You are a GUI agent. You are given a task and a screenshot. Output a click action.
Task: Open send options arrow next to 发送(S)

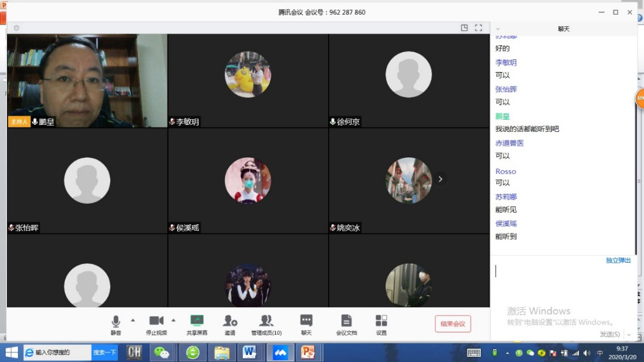[629, 335]
